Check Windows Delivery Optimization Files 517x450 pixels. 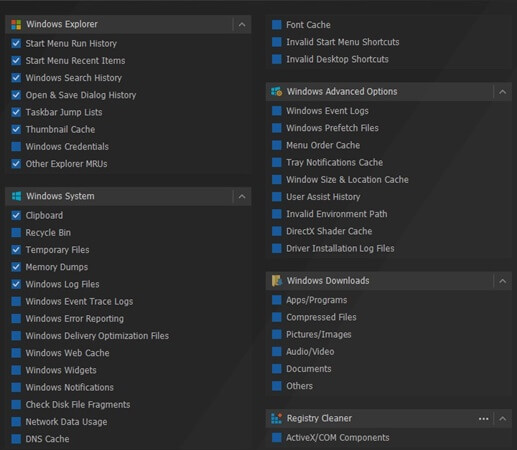[16, 336]
